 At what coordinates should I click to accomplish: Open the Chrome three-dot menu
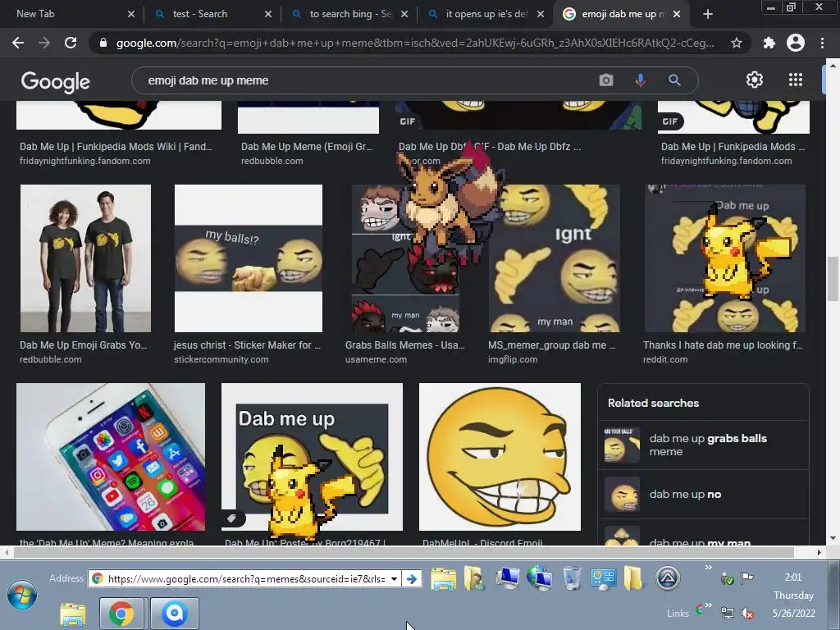[822, 43]
